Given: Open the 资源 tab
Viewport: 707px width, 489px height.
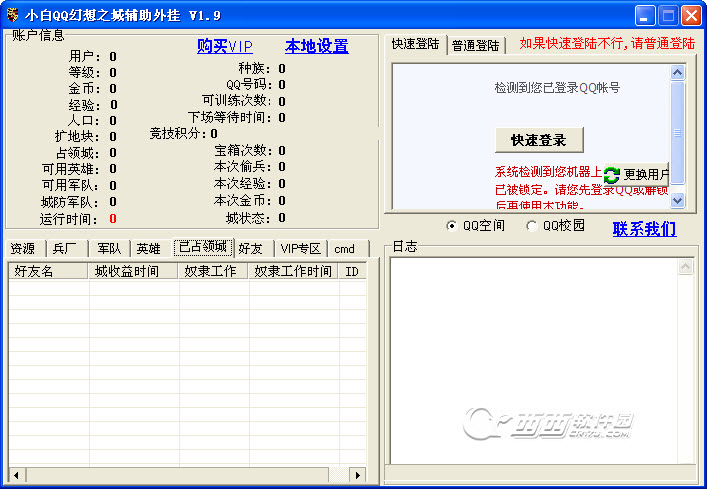Looking at the screenshot, I should pyautogui.click(x=22, y=248).
